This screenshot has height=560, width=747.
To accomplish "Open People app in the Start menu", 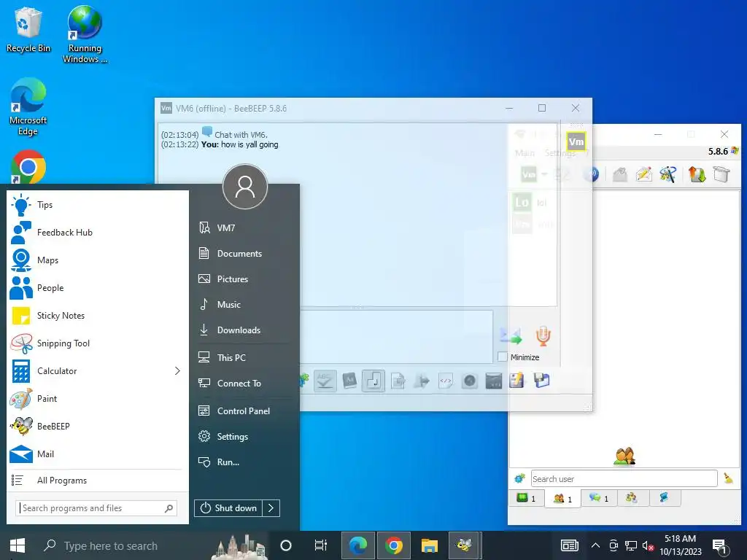I will (x=97, y=287).
